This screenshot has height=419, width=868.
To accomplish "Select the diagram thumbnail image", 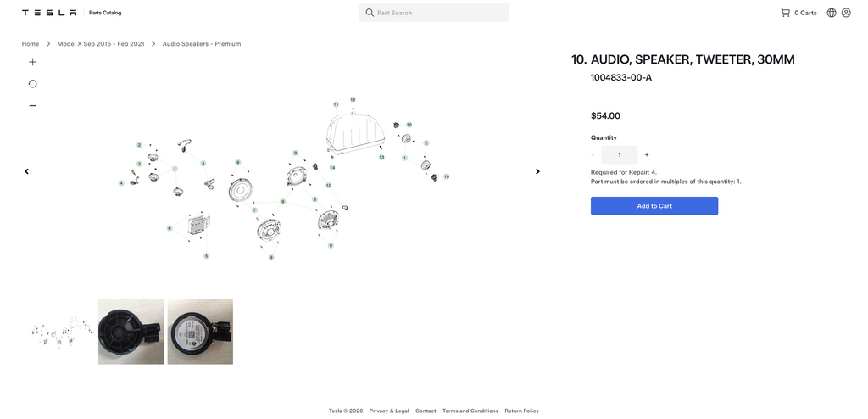I will pos(61,332).
